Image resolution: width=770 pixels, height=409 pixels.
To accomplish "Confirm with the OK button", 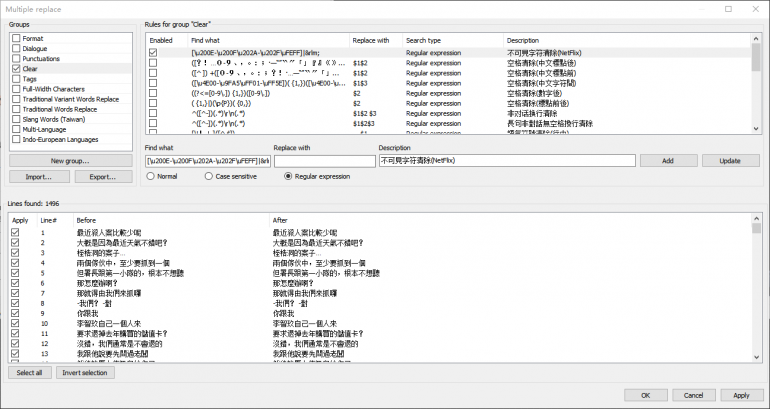I will [646, 395].
